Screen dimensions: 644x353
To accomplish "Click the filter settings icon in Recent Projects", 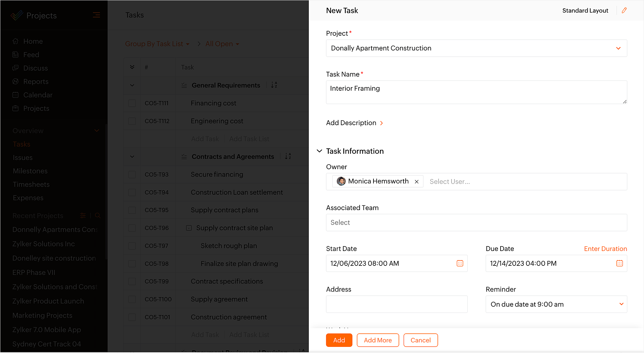I will point(83,216).
